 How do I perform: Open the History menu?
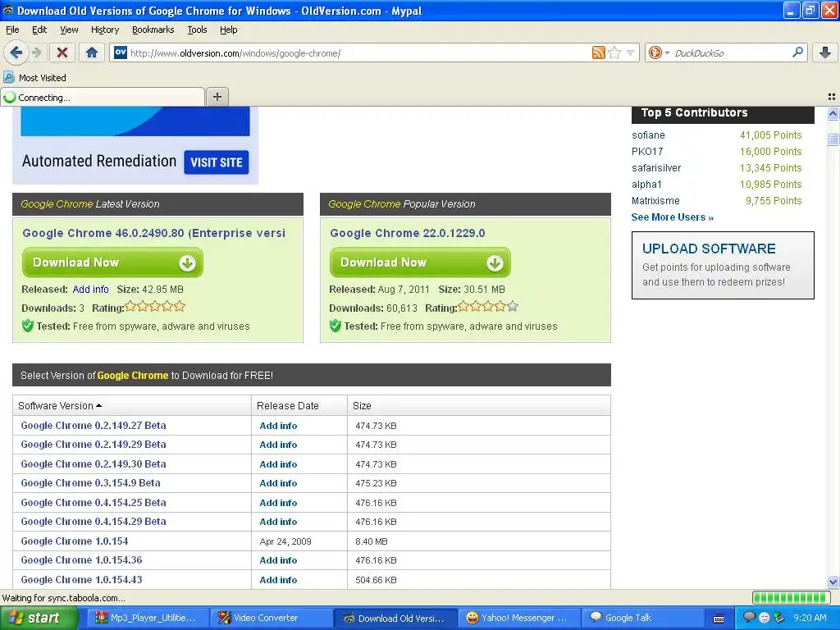pos(104,30)
